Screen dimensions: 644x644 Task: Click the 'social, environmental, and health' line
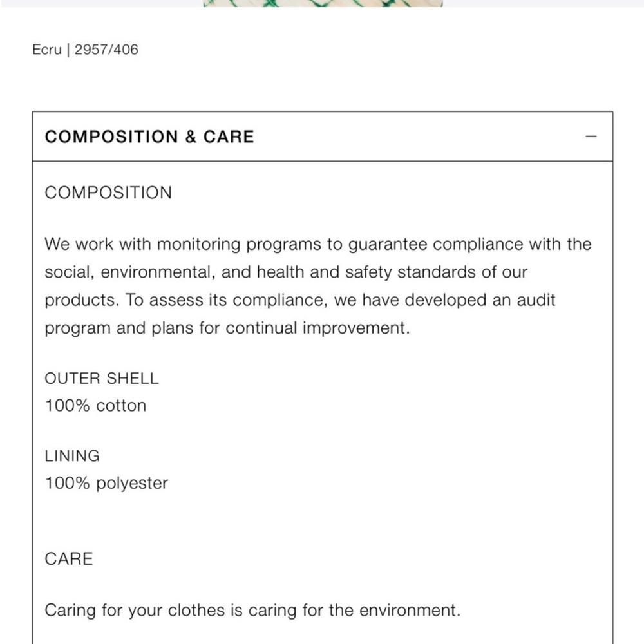(x=286, y=272)
